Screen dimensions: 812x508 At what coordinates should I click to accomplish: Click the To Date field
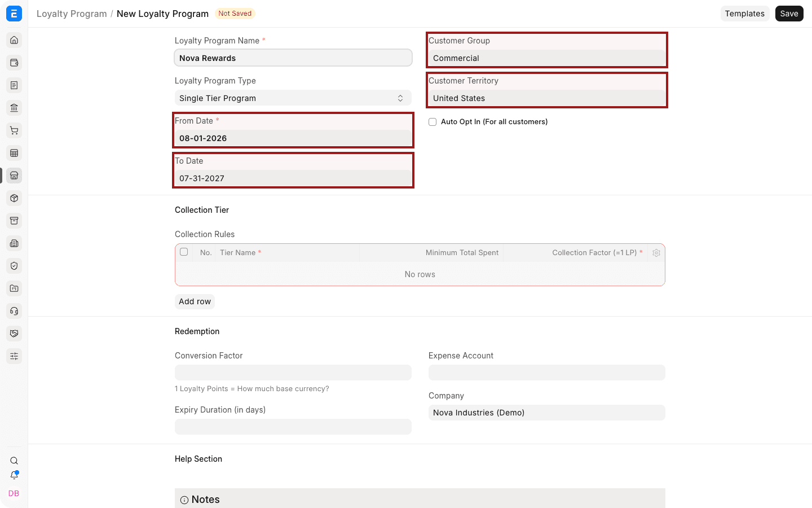tap(293, 178)
